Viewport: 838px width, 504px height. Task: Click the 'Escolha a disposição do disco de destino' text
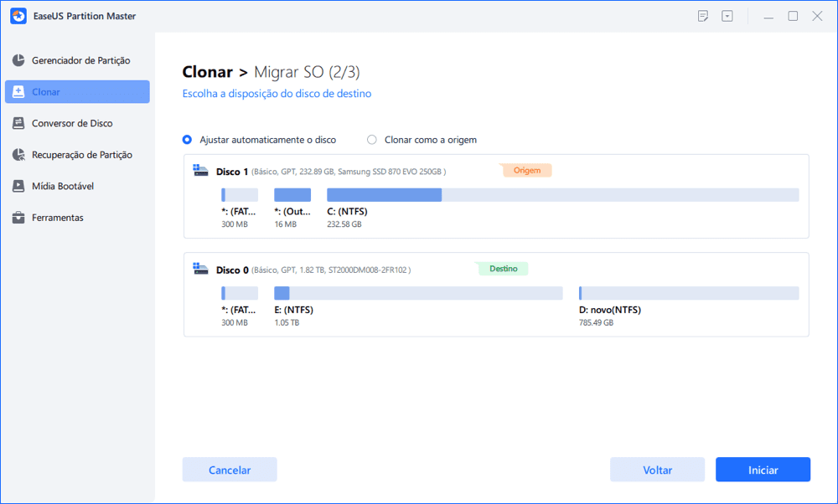[277, 94]
